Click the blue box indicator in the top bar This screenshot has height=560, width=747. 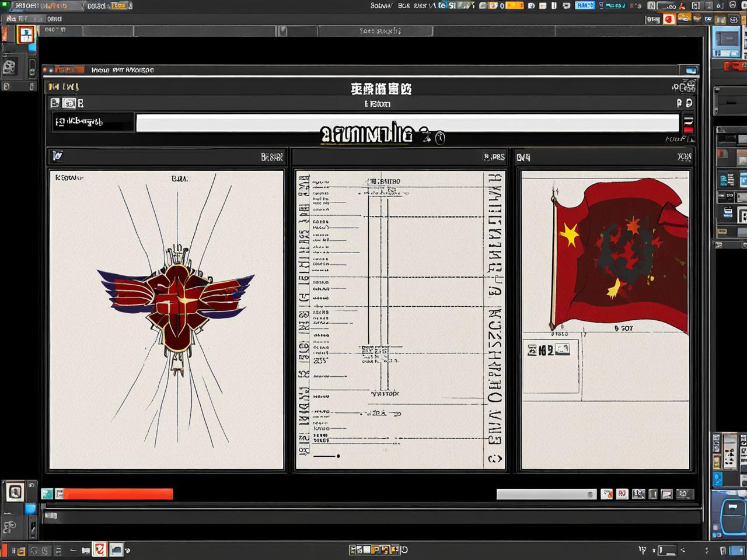pyautogui.click(x=584, y=5)
